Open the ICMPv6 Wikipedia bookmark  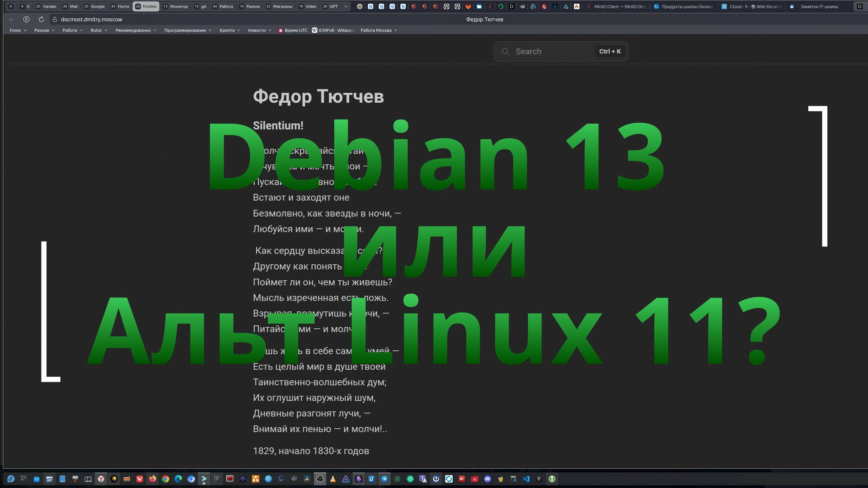[x=334, y=30]
